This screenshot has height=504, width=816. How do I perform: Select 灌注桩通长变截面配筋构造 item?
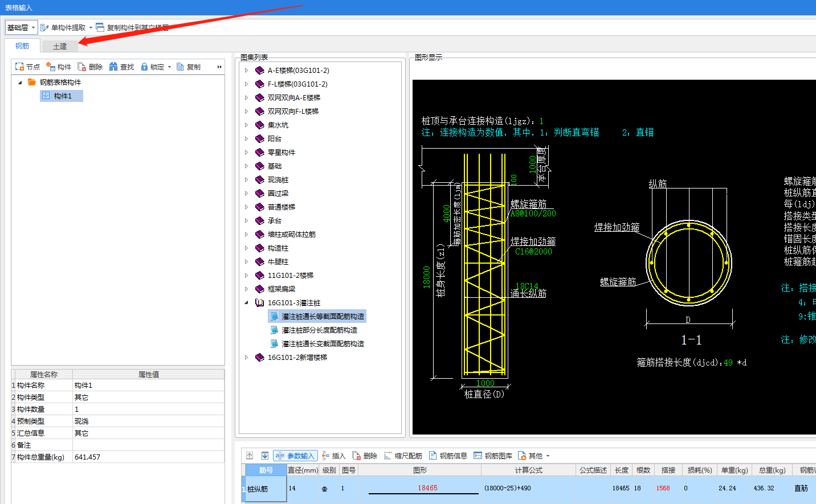[323, 344]
